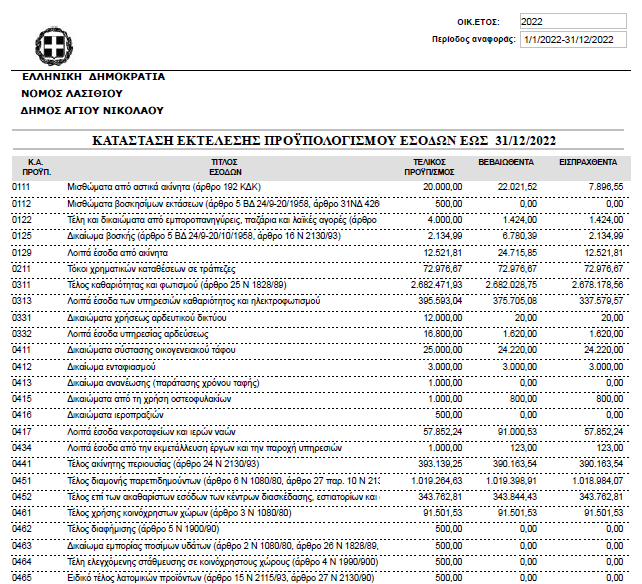This screenshot has width=642, height=584.
Task: Click account code 0111 in the first row
Action: click(21, 187)
